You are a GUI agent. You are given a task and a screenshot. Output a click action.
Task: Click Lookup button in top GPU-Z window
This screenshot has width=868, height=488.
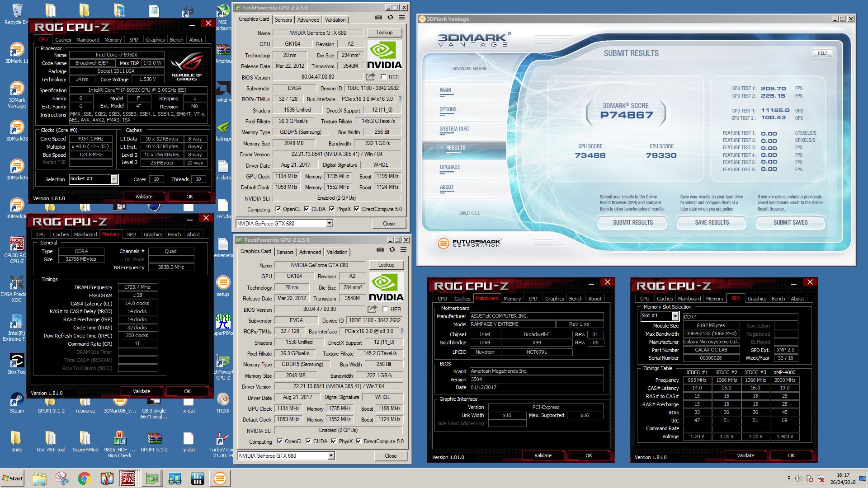point(384,33)
